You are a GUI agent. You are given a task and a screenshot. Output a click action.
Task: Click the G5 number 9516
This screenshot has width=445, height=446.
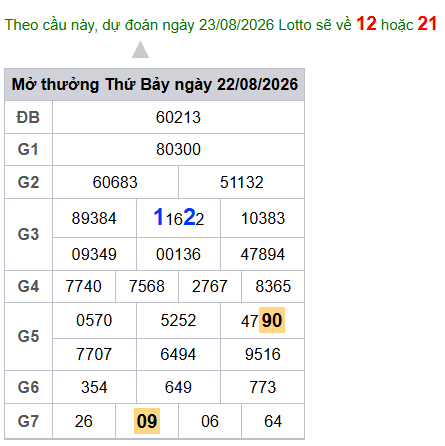tap(263, 354)
